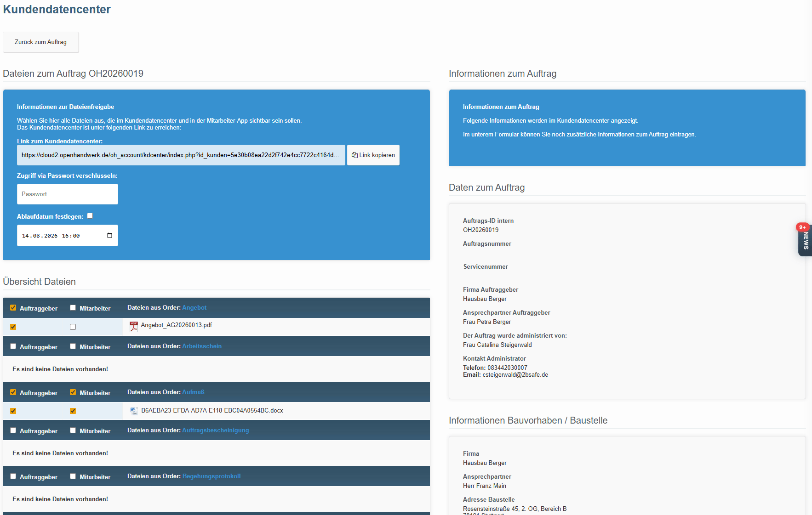Check Mitarbeiter in the Begehungsprotokoll header
The width and height of the screenshot is (812, 515).
73,476
